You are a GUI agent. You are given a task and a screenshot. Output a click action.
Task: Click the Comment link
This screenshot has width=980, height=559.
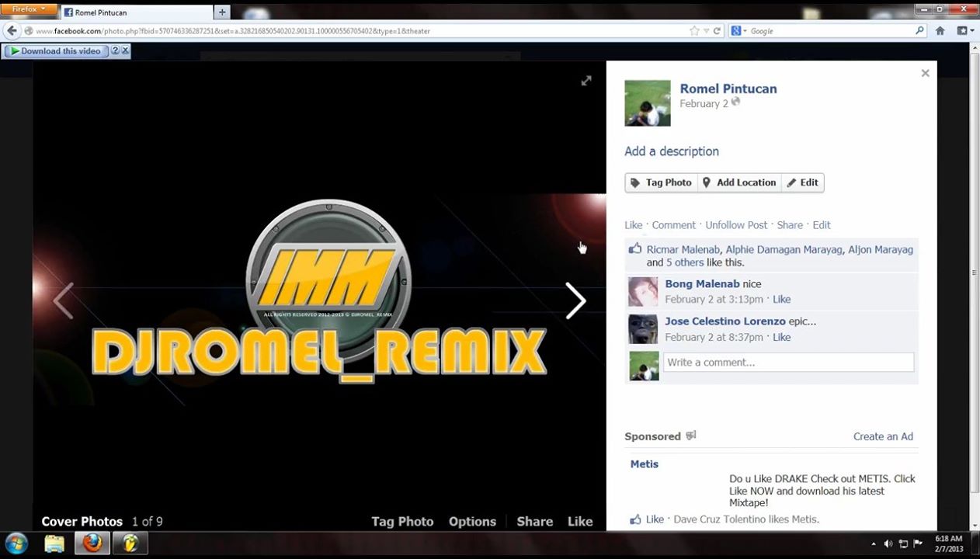(x=673, y=225)
